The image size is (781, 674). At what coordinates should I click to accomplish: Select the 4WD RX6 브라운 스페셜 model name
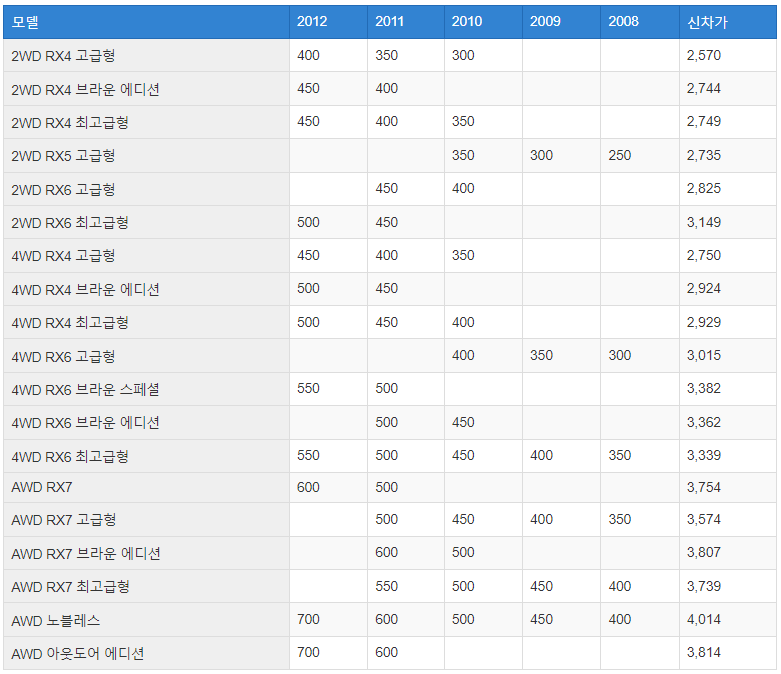(85, 389)
